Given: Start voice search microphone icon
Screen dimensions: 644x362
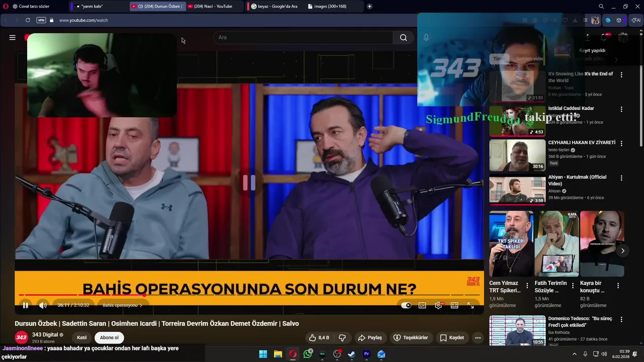Looking at the screenshot, I should click(426, 37).
